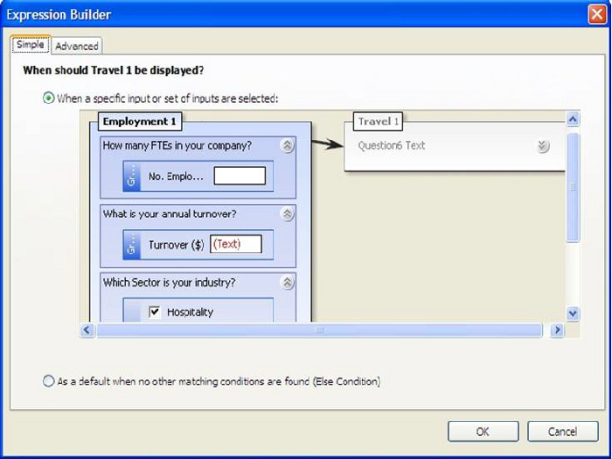Close the Expression Builder dialog
Screen dimensions: 612x459
(597, 14)
